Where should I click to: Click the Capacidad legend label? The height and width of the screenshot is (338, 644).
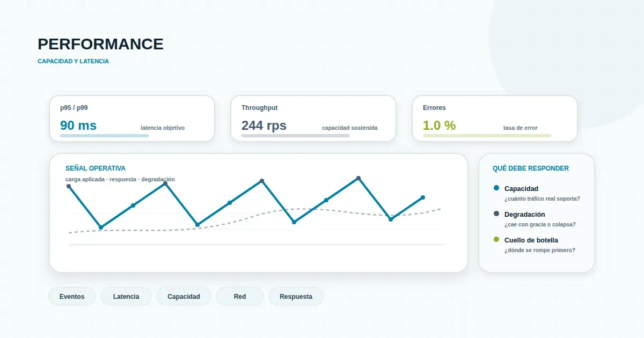pos(521,189)
